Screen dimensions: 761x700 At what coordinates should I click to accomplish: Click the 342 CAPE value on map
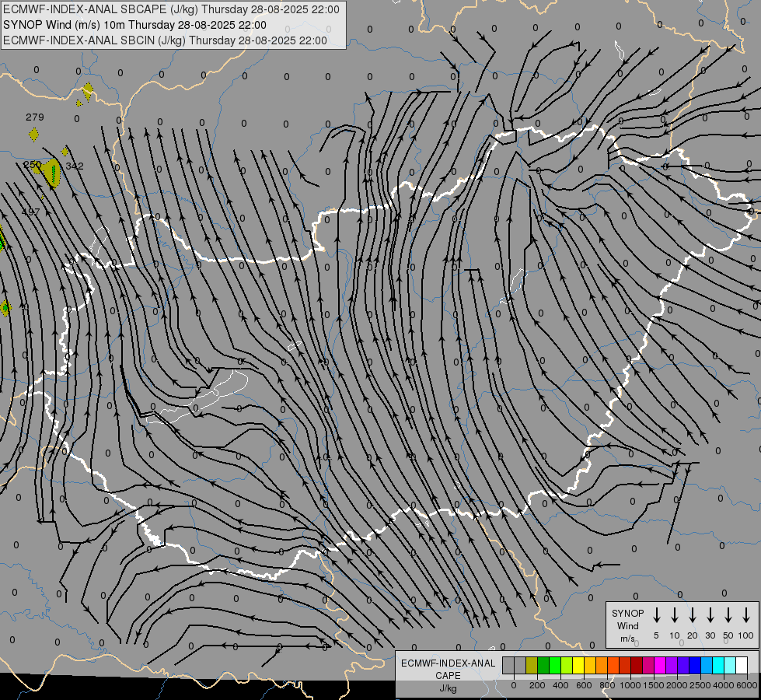75,166
